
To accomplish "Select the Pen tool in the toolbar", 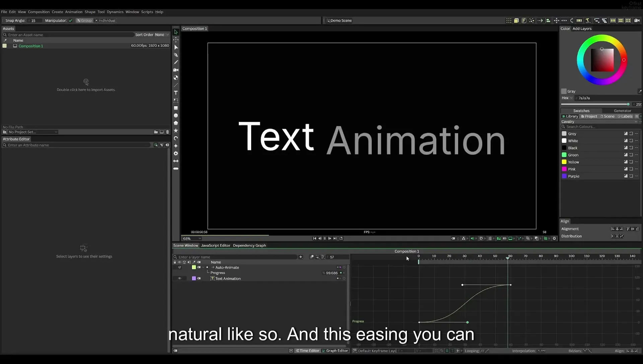I will pyautogui.click(x=176, y=55).
